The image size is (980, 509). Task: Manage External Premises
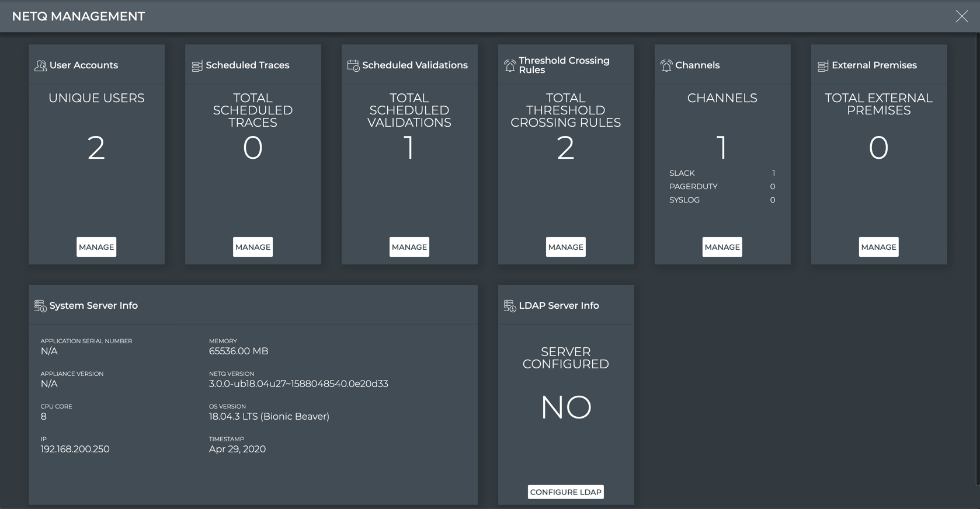(878, 247)
